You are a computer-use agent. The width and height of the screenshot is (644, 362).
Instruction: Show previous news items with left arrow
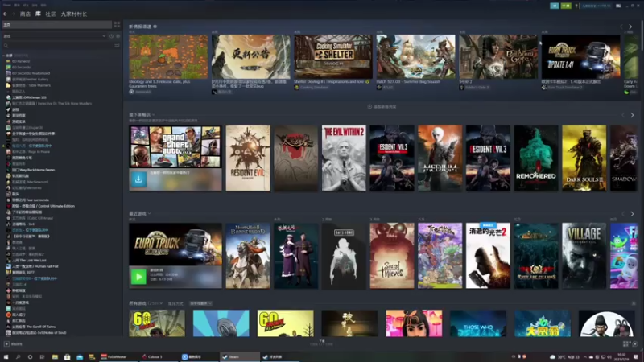pos(621,27)
